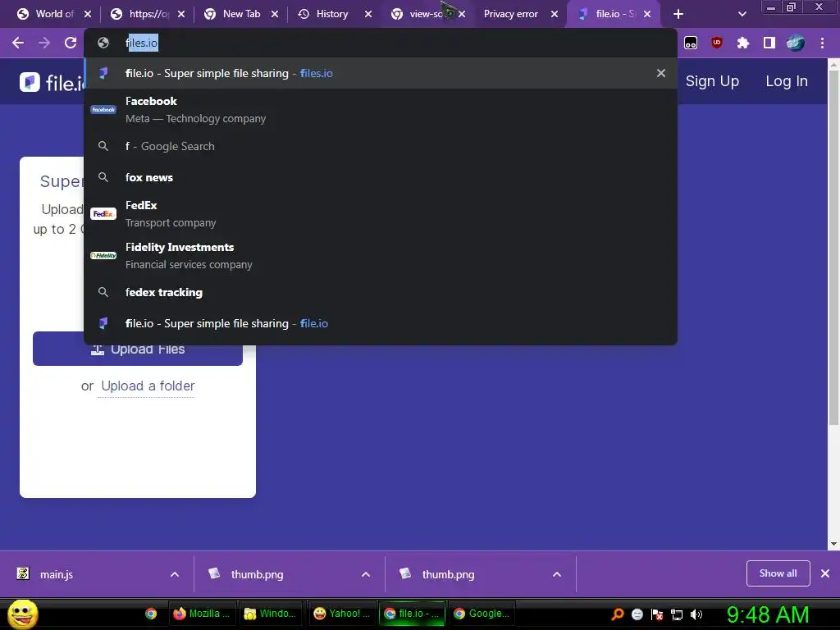Open the Extensions puzzle piece menu

click(x=742, y=43)
